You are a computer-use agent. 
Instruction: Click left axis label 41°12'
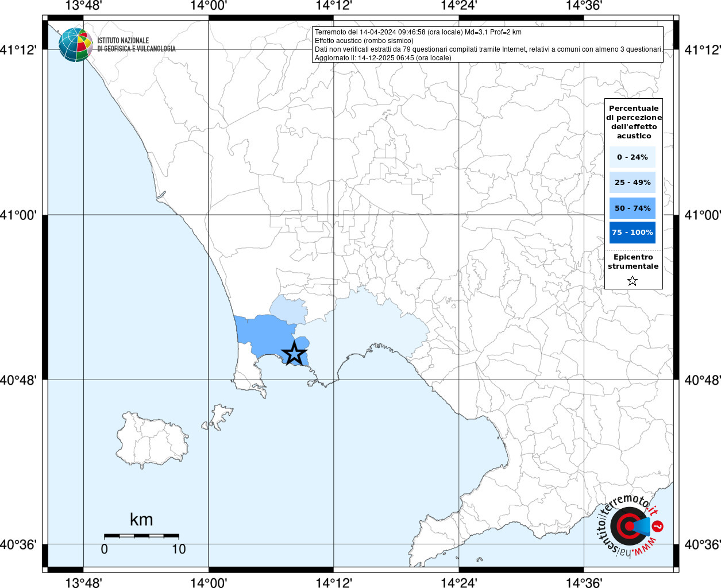(18, 50)
